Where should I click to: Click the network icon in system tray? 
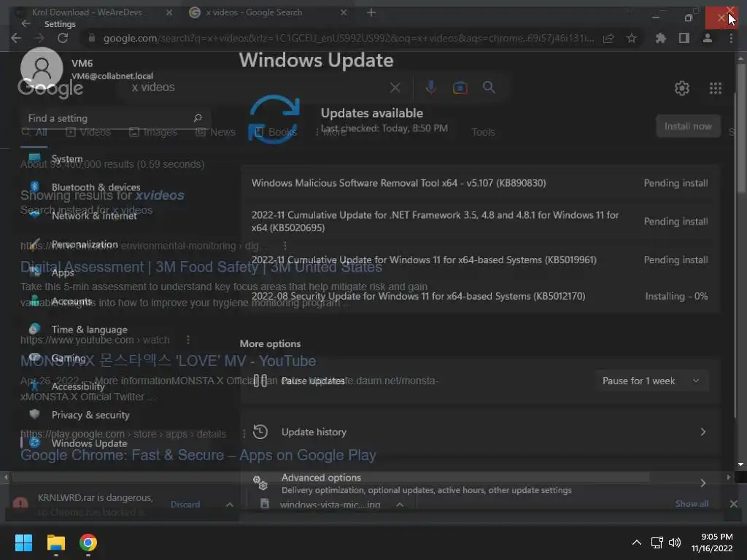coord(657,542)
